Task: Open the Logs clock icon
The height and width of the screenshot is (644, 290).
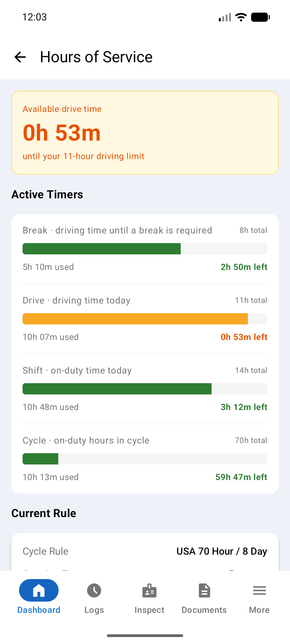Action: click(94, 591)
